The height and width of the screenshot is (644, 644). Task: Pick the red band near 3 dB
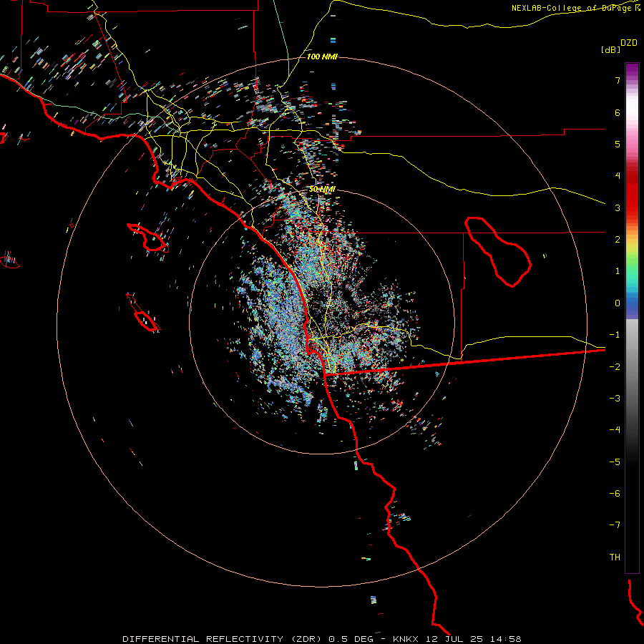[632, 201]
